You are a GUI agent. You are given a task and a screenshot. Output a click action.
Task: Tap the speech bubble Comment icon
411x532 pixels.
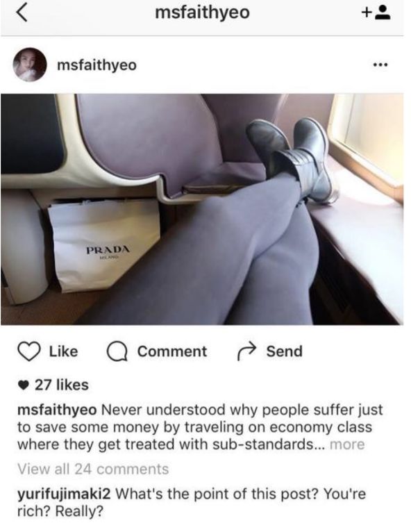[x=117, y=352]
